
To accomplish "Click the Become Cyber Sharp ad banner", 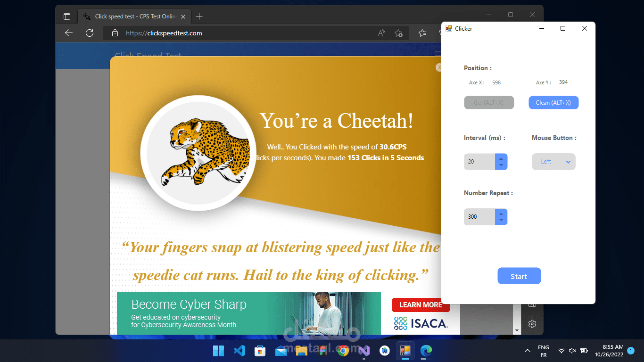I will tap(249, 313).
